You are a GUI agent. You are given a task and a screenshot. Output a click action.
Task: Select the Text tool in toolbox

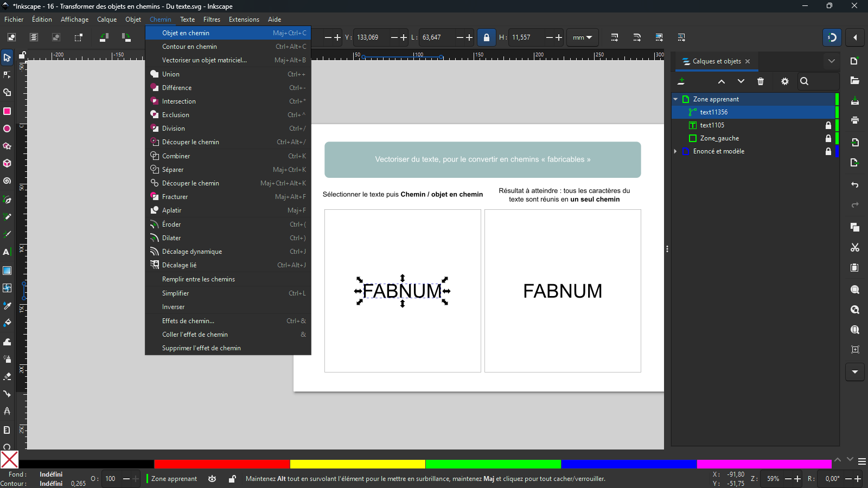(7, 252)
